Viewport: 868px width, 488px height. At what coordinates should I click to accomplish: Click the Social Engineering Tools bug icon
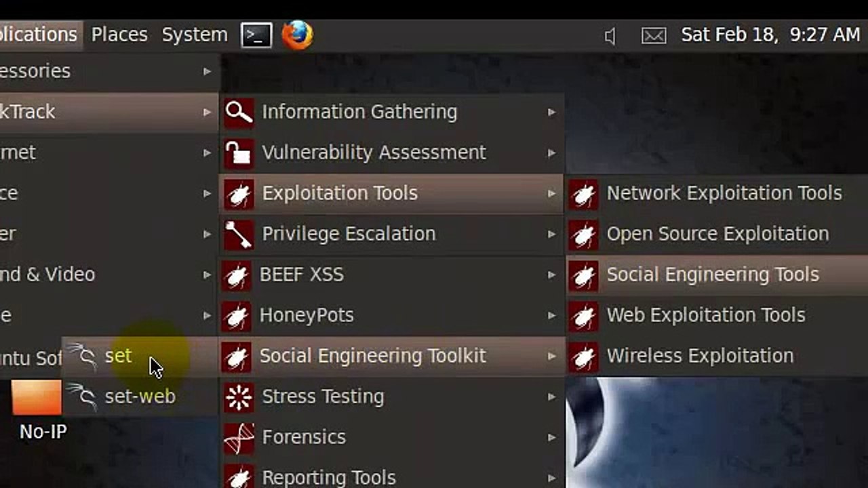[x=583, y=274]
